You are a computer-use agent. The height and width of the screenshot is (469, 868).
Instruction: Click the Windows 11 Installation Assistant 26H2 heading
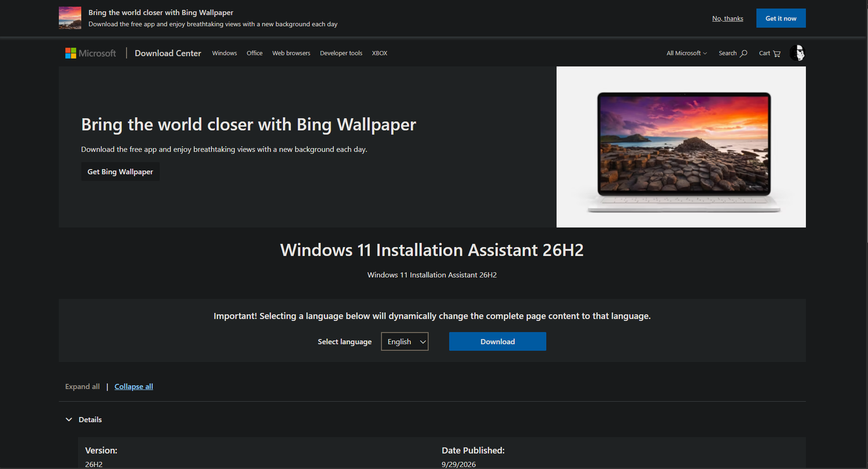(x=432, y=250)
